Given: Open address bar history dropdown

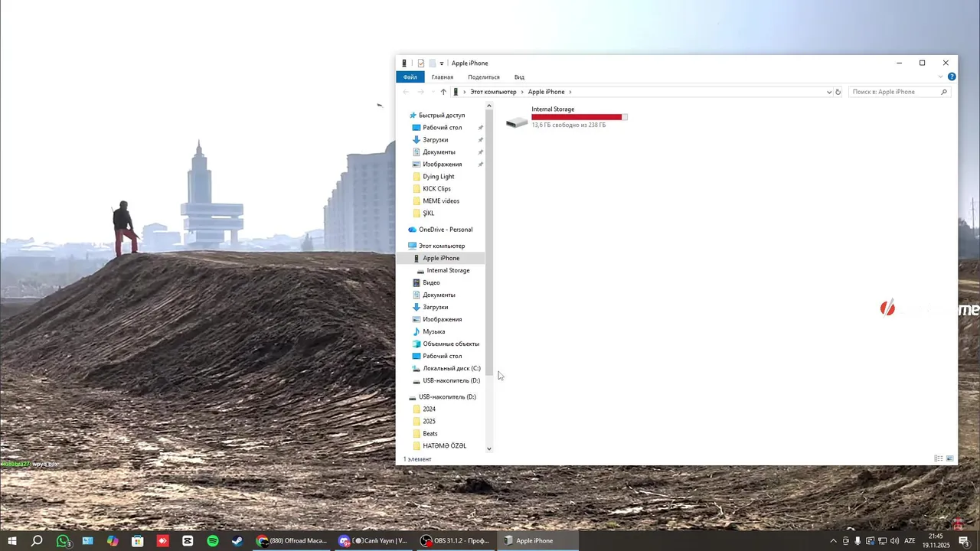Looking at the screenshot, I should tap(829, 92).
